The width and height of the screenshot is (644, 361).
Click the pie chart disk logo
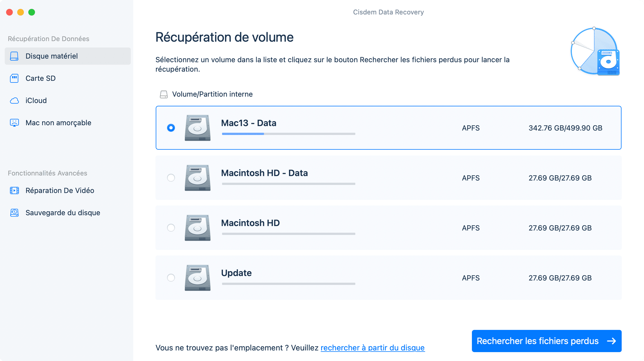(595, 52)
